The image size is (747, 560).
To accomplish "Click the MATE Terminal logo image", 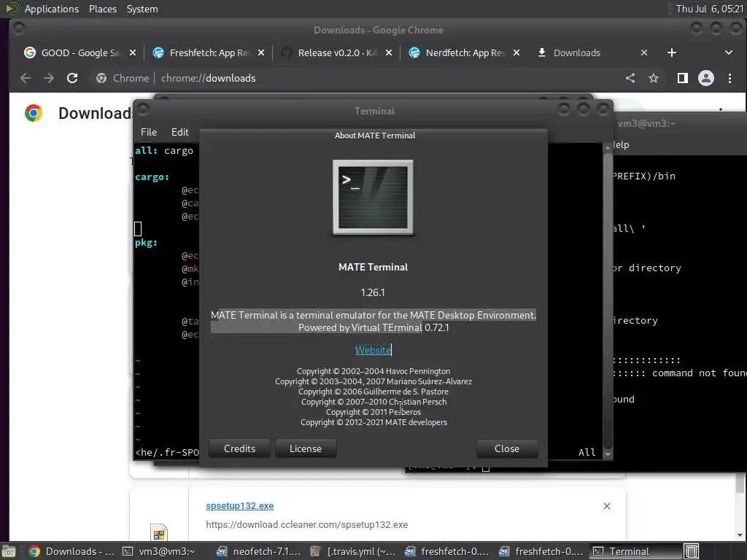I will pyautogui.click(x=373, y=197).
